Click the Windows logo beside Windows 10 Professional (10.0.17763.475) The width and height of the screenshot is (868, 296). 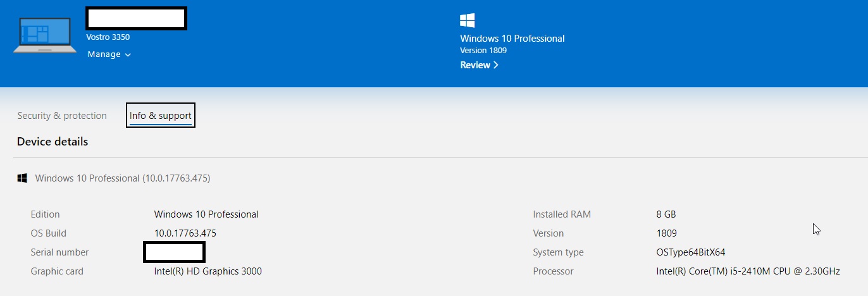22,178
